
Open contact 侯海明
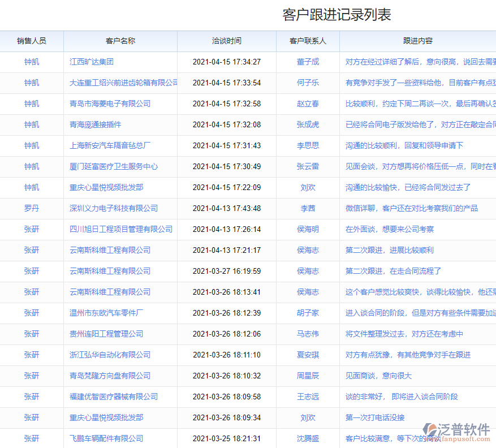click(x=307, y=229)
